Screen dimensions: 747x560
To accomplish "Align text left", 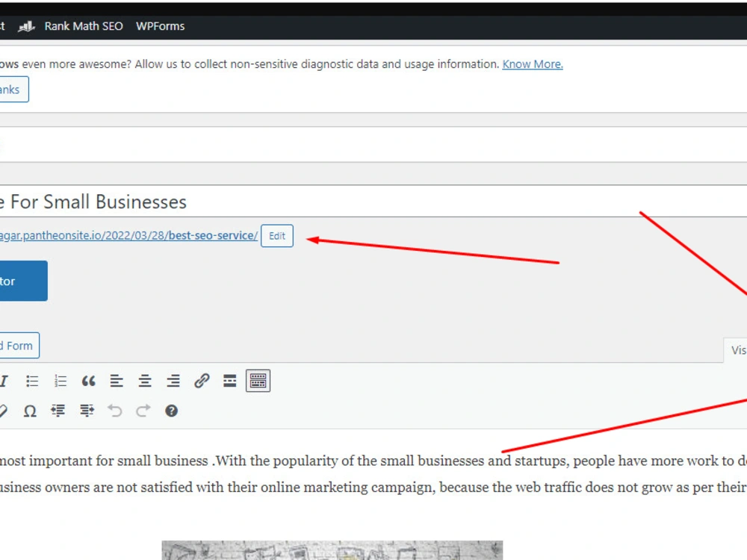I will 117,381.
